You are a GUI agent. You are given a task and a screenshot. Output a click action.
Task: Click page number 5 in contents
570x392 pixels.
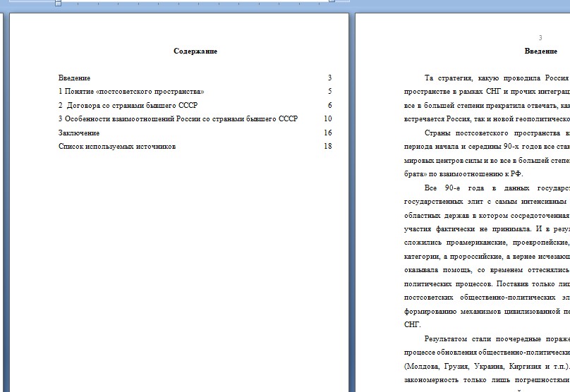pos(329,92)
